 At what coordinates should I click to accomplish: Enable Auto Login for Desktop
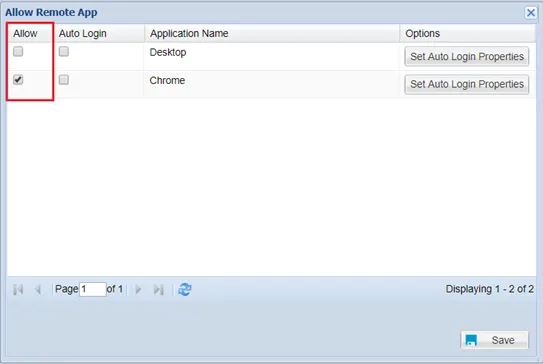pyautogui.click(x=64, y=52)
